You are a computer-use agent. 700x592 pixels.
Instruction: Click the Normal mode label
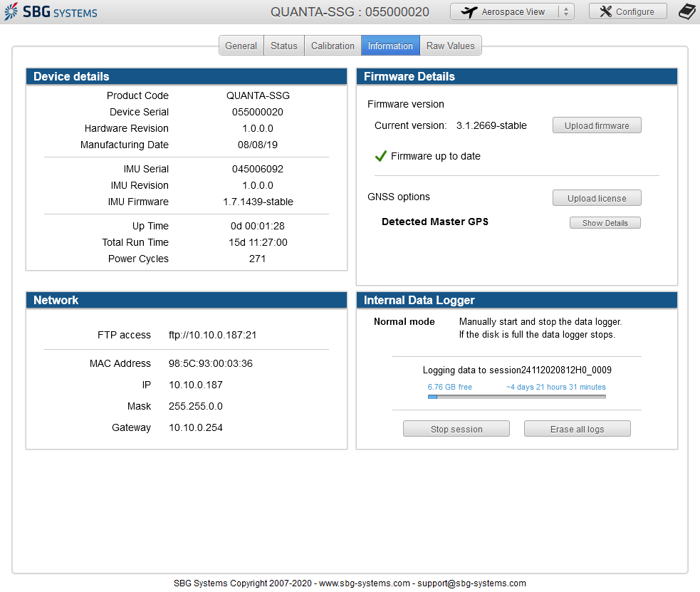[404, 322]
